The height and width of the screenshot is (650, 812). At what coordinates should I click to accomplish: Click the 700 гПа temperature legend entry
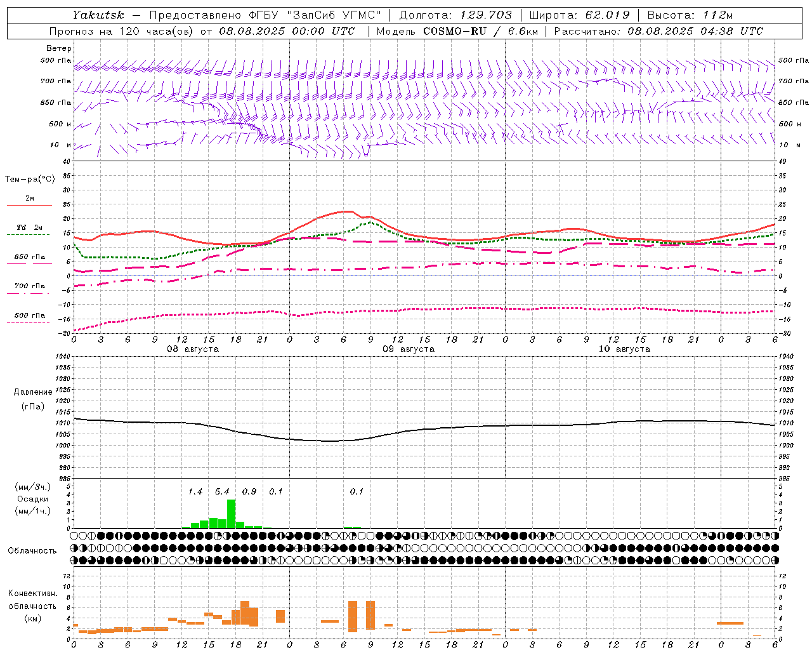(x=29, y=286)
